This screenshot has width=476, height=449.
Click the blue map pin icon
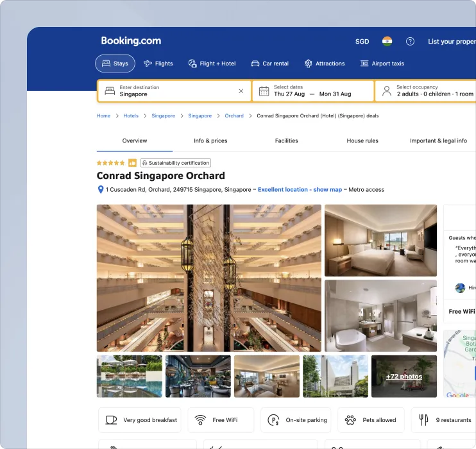[101, 189]
